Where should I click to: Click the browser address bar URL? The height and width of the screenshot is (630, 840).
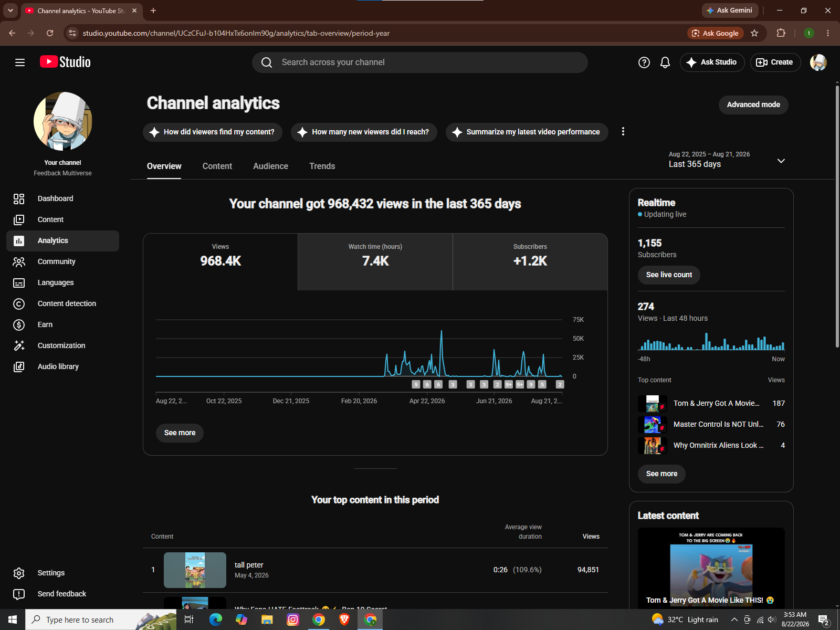click(x=236, y=33)
